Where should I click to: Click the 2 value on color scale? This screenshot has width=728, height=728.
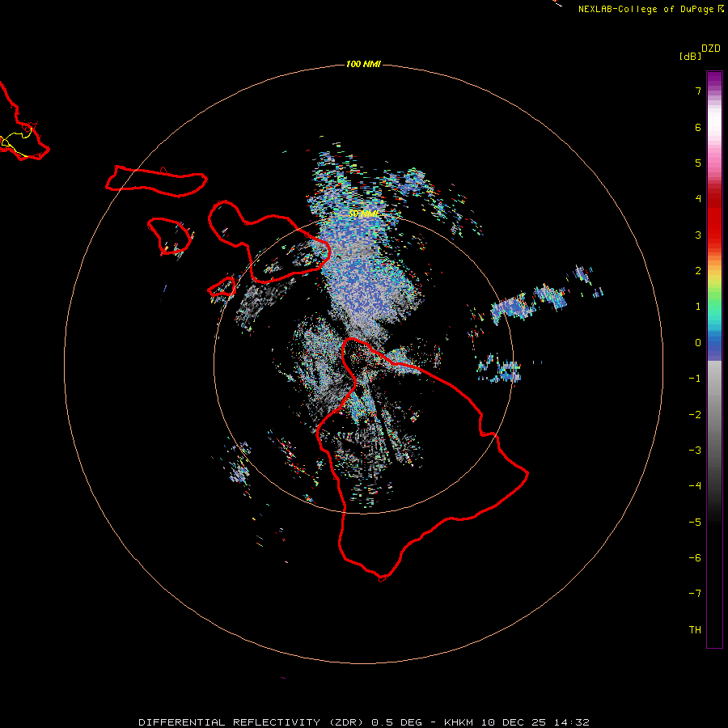pyautogui.click(x=698, y=271)
